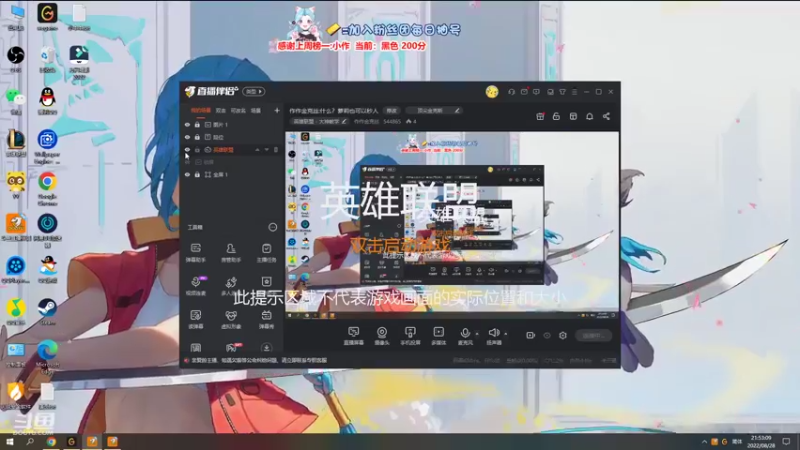800x450 pixels.
Task: Add a new scene with the plus icon
Action: click(277, 110)
